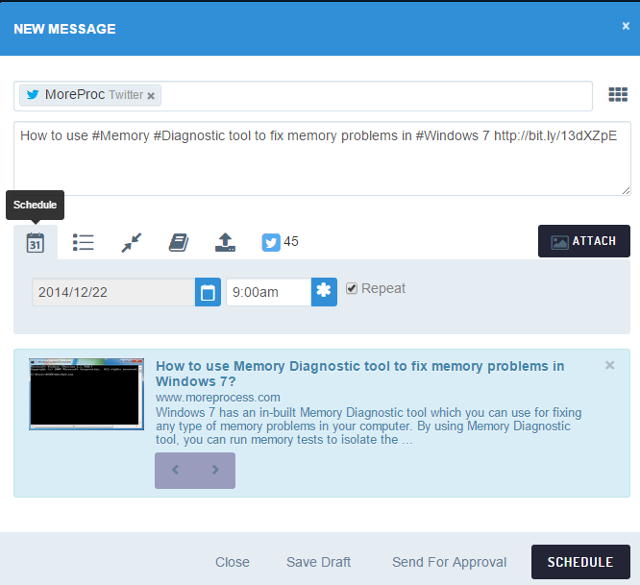The width and height of the screenshot is (640, 585).
Task: Click the 2014/12/22 date field
Action: (113, 292)
